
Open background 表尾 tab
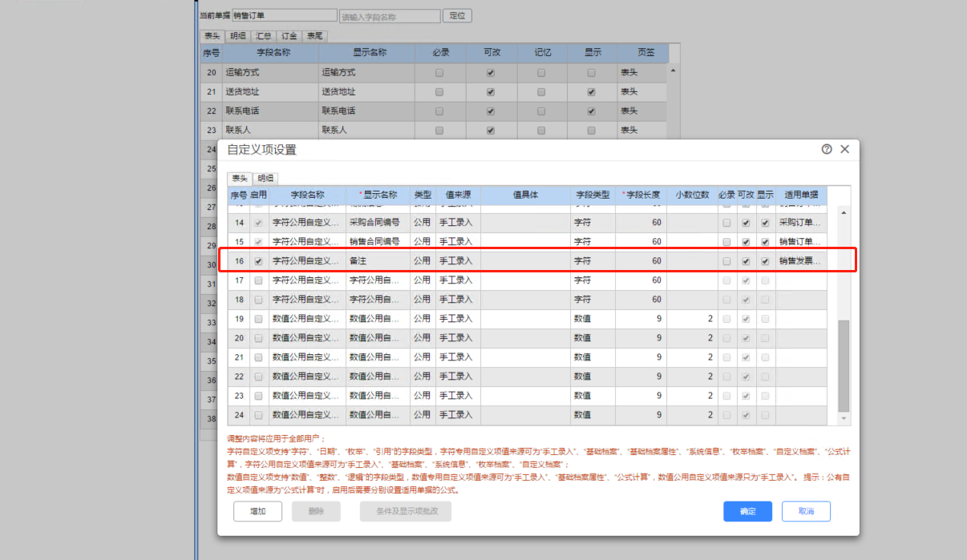pos(314,36)
